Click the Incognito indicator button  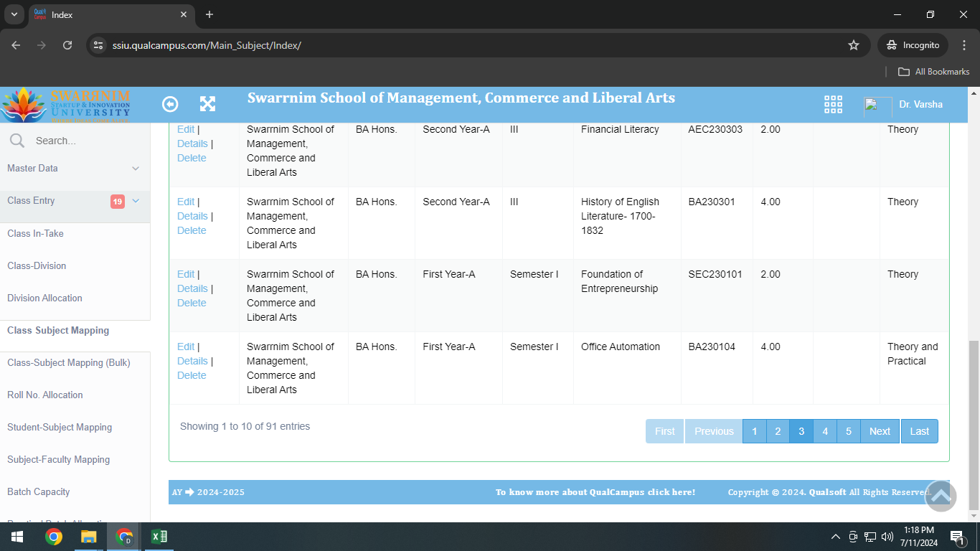[x=913, y=45]
